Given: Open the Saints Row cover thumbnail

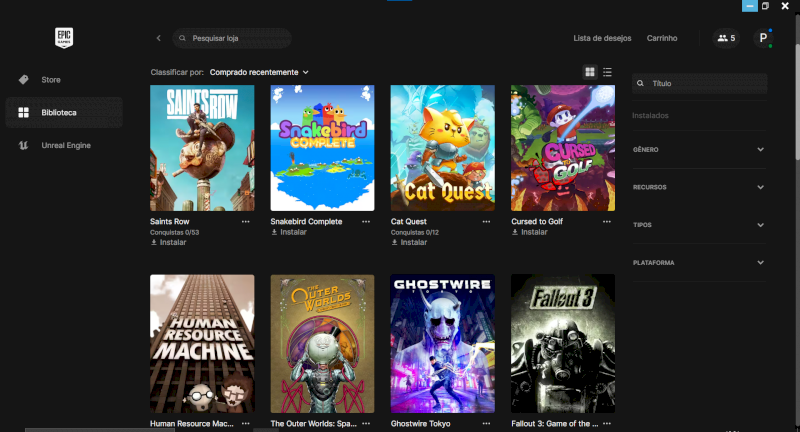Looking at the screenshot, I should (x=202, y=148).
